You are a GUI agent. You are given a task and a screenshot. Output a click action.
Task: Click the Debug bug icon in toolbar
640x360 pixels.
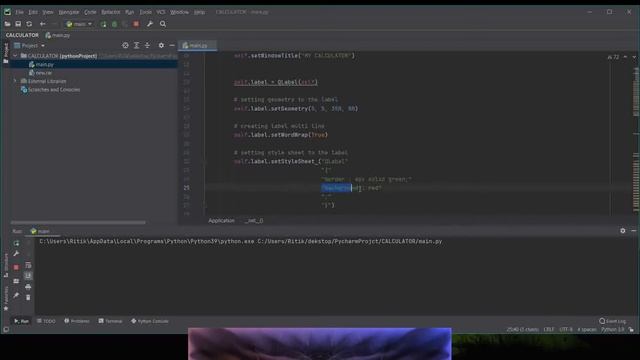tap(114, 24)
